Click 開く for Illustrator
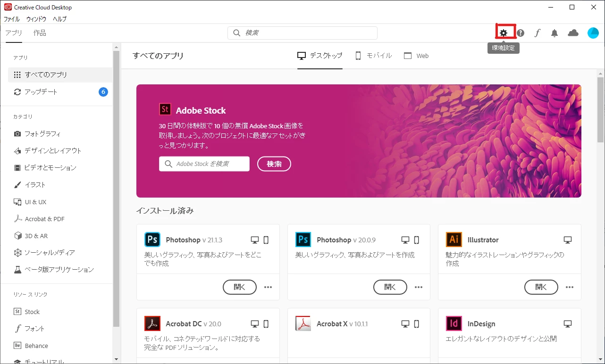605x364 pixels. (x=541, y=287)
